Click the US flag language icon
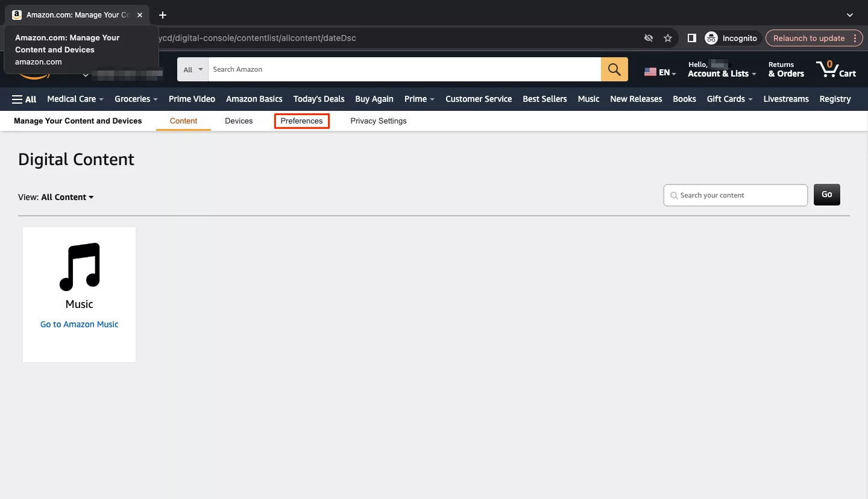 pyautogui.click(x=650, y=72)
